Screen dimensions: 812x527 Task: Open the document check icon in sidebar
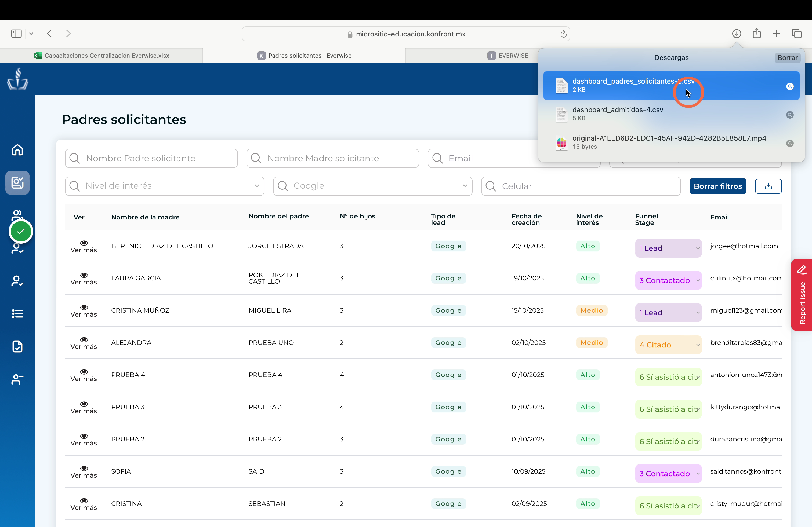coord(17,346)
